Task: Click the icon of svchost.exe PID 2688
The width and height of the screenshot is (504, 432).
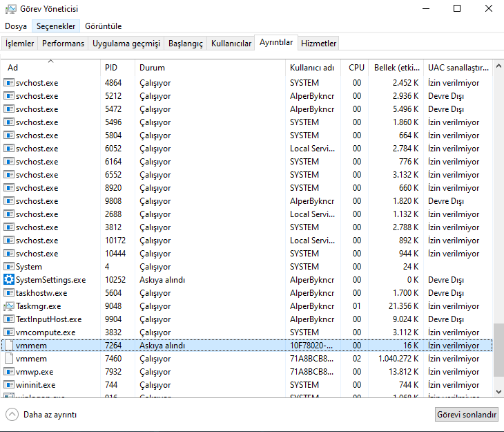Action: tap(9, 214)
